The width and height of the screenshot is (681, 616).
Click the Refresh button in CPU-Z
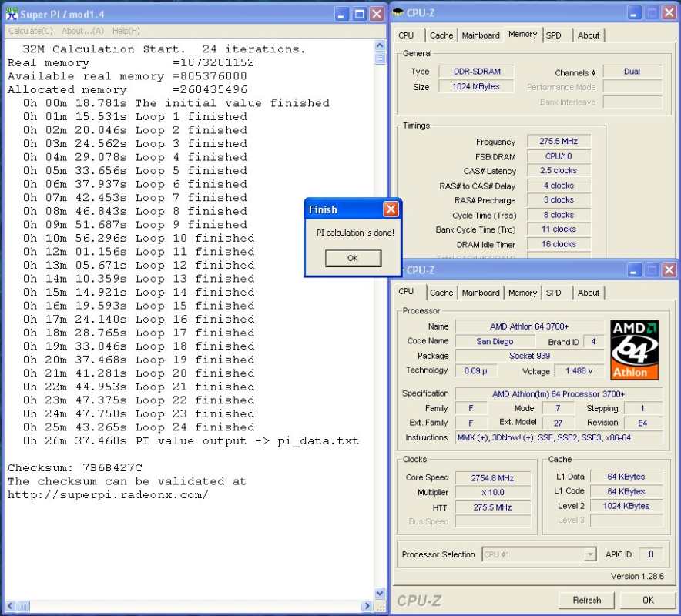pos(587,600)
